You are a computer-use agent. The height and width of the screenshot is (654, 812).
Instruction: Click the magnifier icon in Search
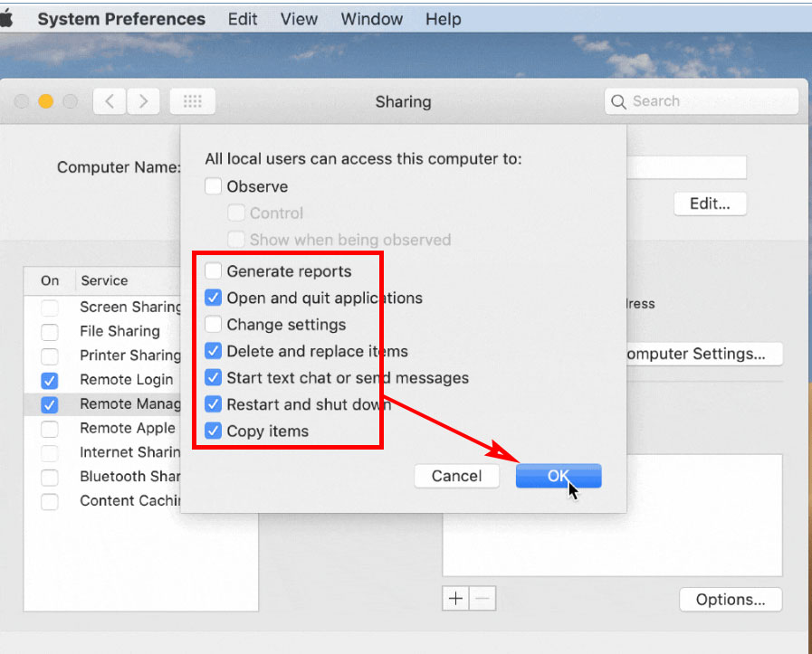click(618, 101)
